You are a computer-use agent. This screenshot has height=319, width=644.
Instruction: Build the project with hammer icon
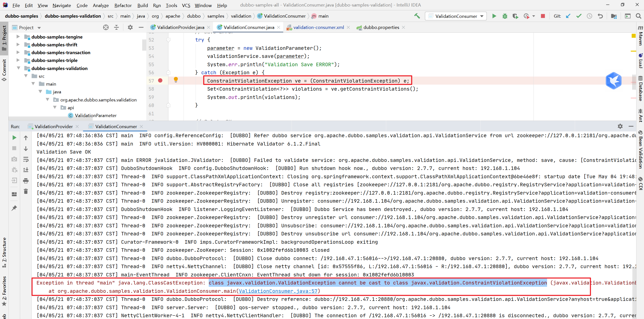[x=417, y=16]
